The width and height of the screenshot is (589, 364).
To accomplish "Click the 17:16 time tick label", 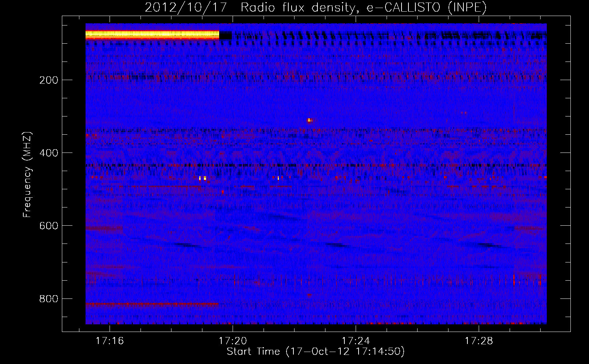I will tap(110, 341).
